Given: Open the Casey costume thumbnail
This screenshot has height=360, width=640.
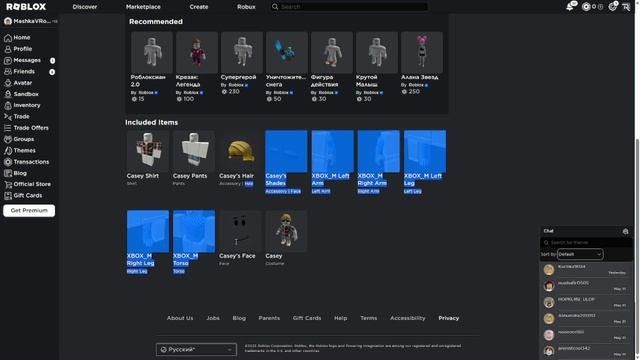Looking at the screenshot, I should (286, 231).
